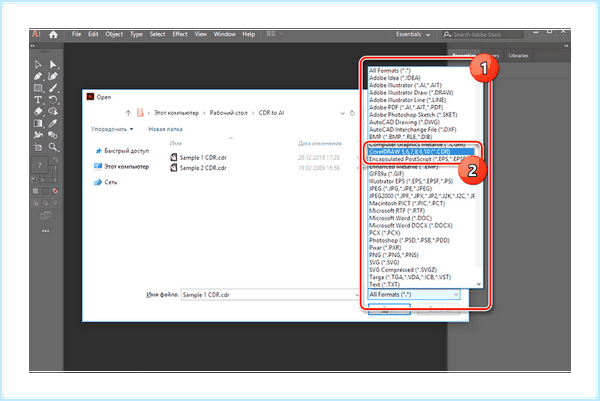
Task: Choose CorelDRAW 5,6,7,8,9,10 (*.CDR) format
Action: 421,152
